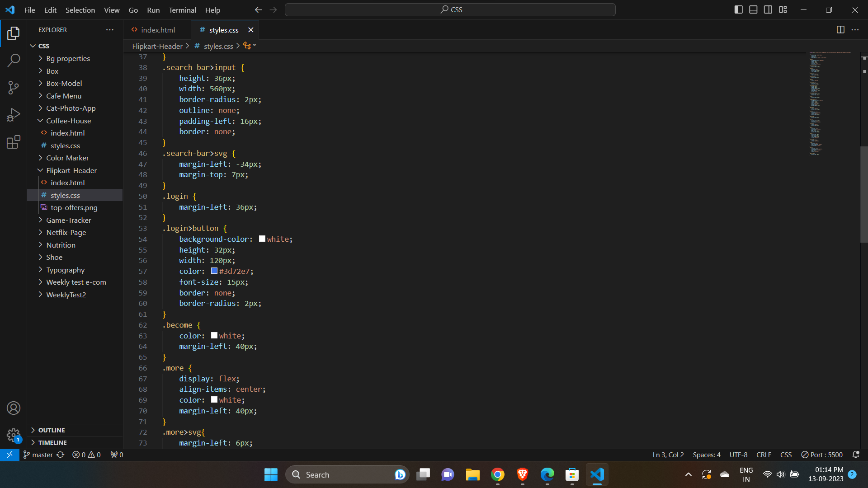868x488 pixels.
Task: Open the Terminal menu
Action: click(182, 10)
